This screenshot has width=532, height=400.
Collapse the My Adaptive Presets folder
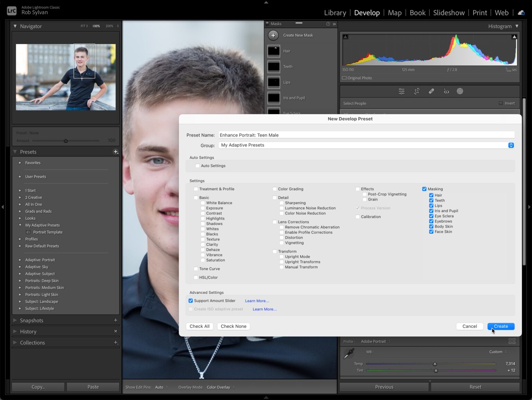coord(20,225)
